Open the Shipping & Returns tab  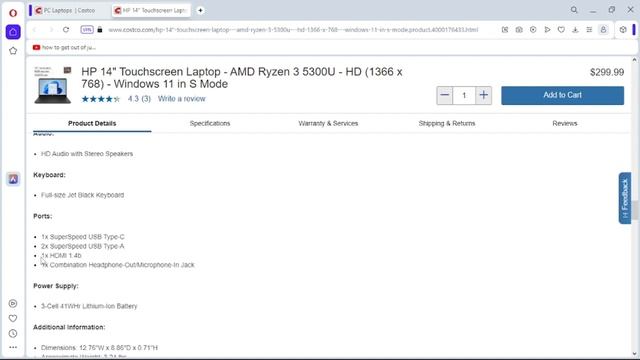click(x=447, y=123)
